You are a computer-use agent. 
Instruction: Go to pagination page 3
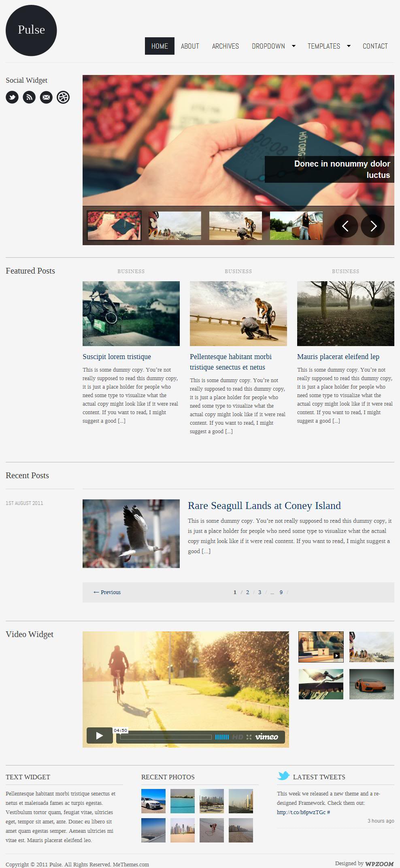260,592
